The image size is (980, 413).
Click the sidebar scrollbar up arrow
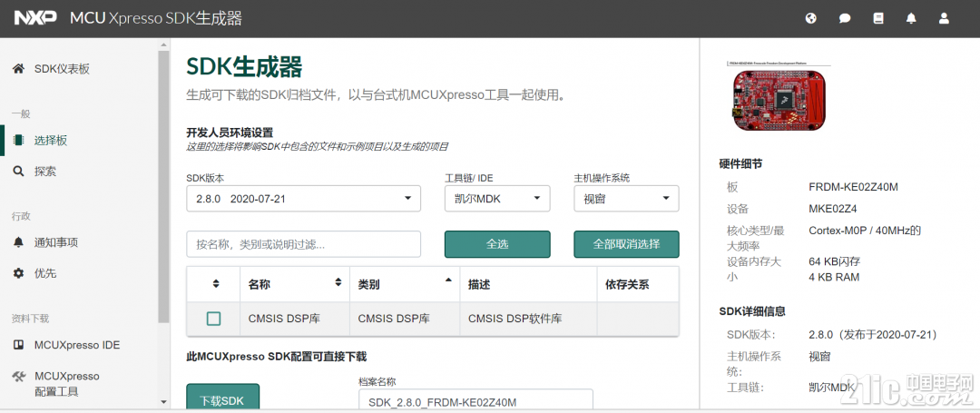coord(163,45)
